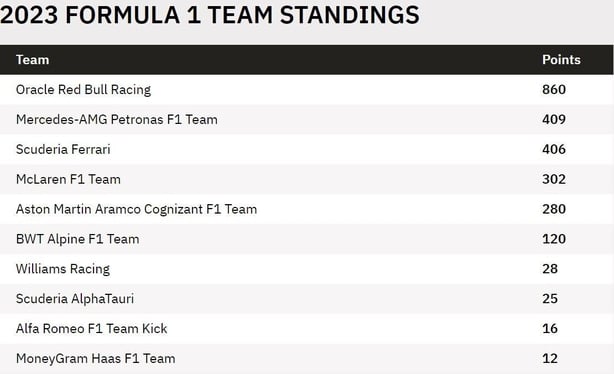Click Ferrari's 406 points value

tap(554, 149)
